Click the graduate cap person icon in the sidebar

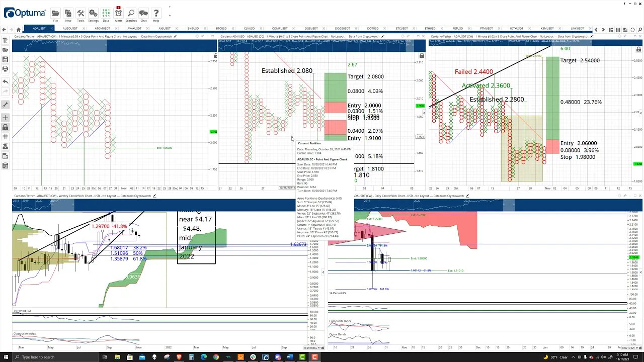pyautogui.click(x=5, y=146)
